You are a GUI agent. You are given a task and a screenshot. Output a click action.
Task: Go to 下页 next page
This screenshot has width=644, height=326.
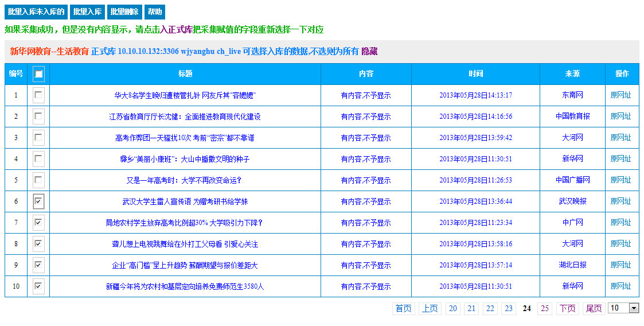(567, 309)
